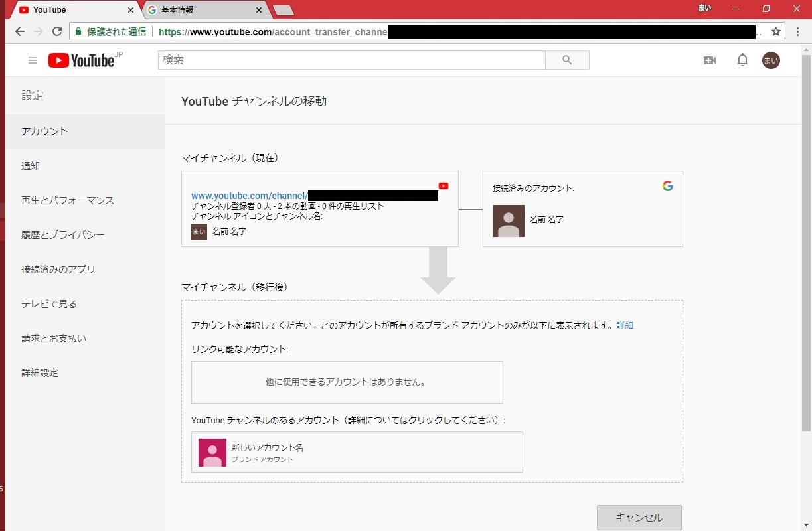
Task: Switch to the 基本情報 tab
Action: coord(203,10)
